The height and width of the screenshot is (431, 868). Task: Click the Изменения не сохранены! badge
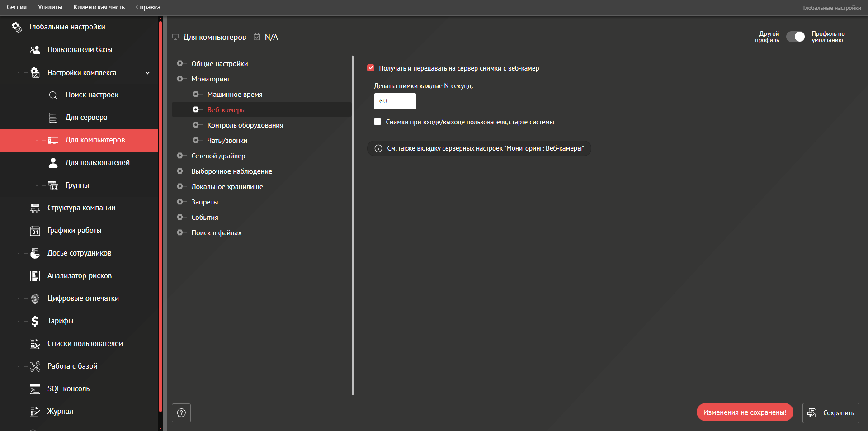745,412
